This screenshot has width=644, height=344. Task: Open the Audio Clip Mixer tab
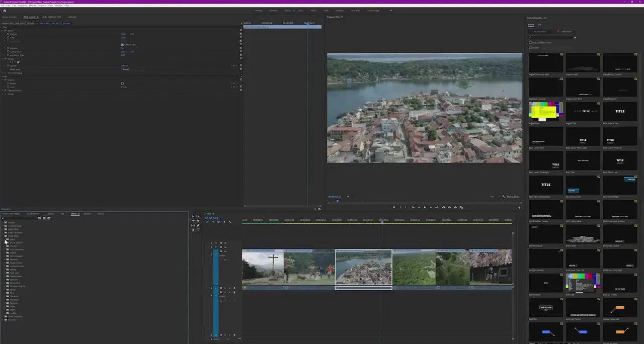52,17
